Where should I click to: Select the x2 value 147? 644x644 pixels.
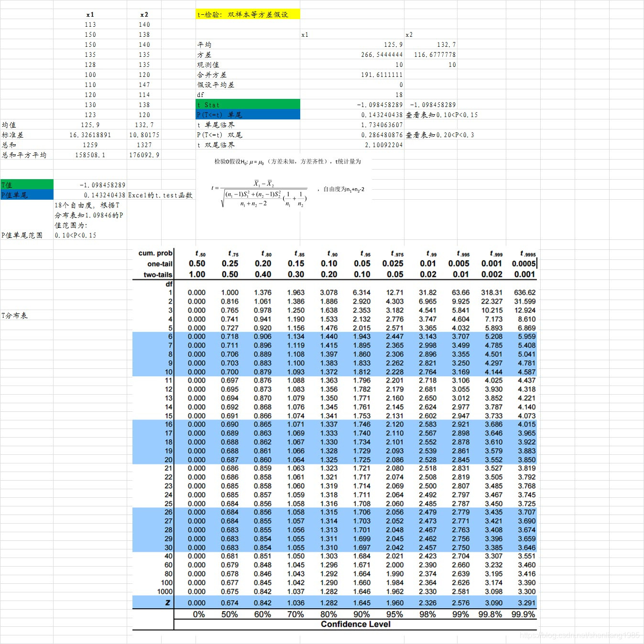click(x=144, y=85)
